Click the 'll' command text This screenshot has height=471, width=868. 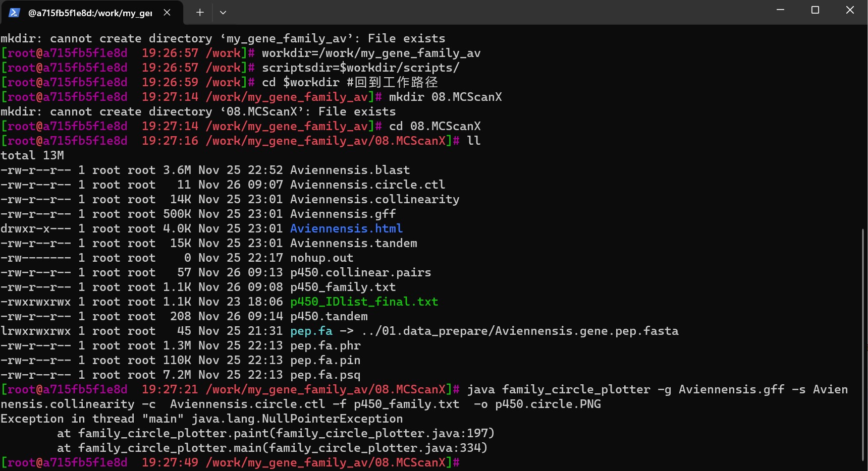pyautogui.click(x=473, y=141)
